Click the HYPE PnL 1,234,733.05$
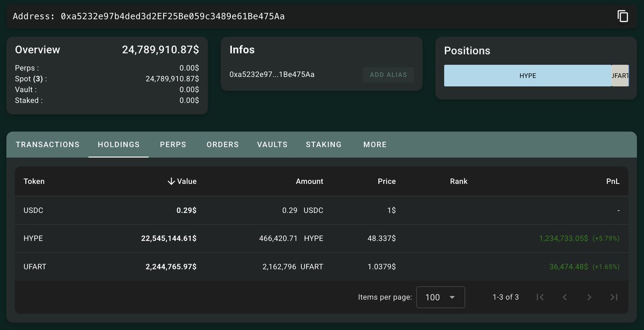The height and width of the screenshot is (330, 644). 563,238
